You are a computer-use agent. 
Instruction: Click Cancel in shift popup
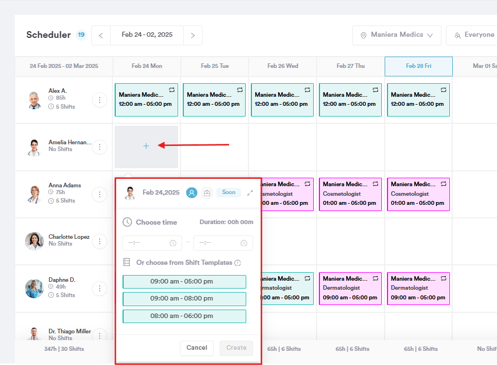(x=197, y=348)
